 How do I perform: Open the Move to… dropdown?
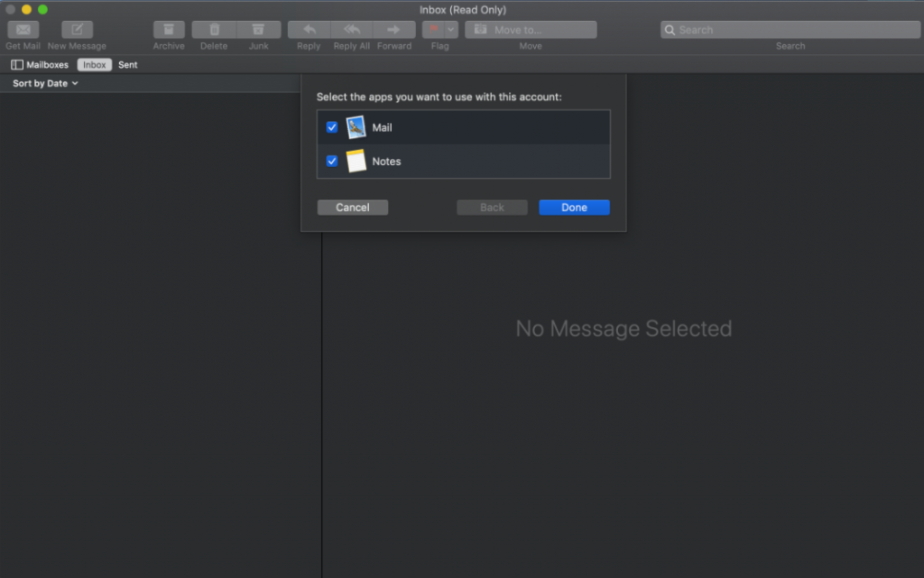click(531, 30)
